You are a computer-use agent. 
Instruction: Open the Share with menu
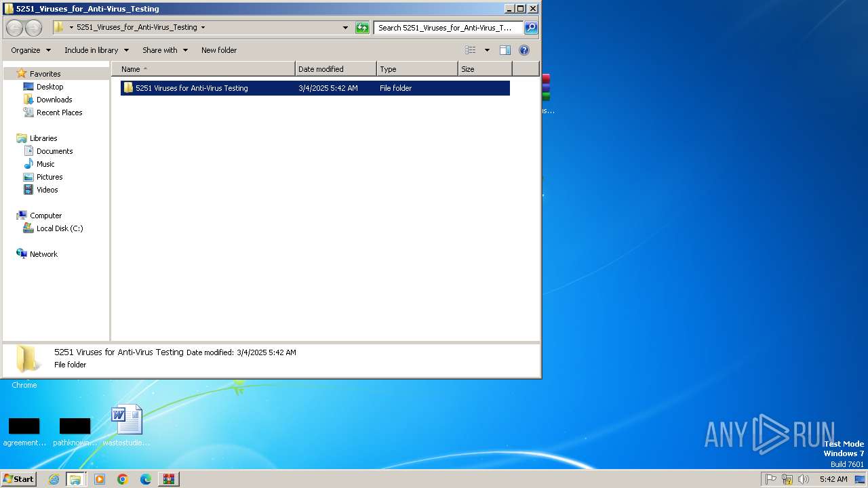(x=165, y=50)
